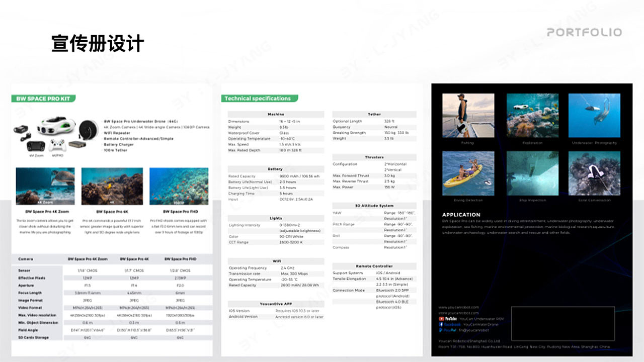Click the Battery section header
This screenshot has width=644, height=362.
(x=276, y=169)
